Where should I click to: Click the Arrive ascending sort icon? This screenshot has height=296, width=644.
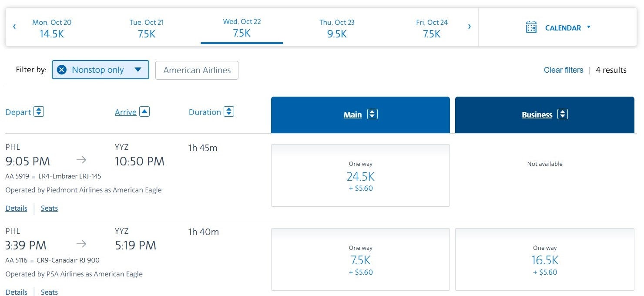pos(144,112)
